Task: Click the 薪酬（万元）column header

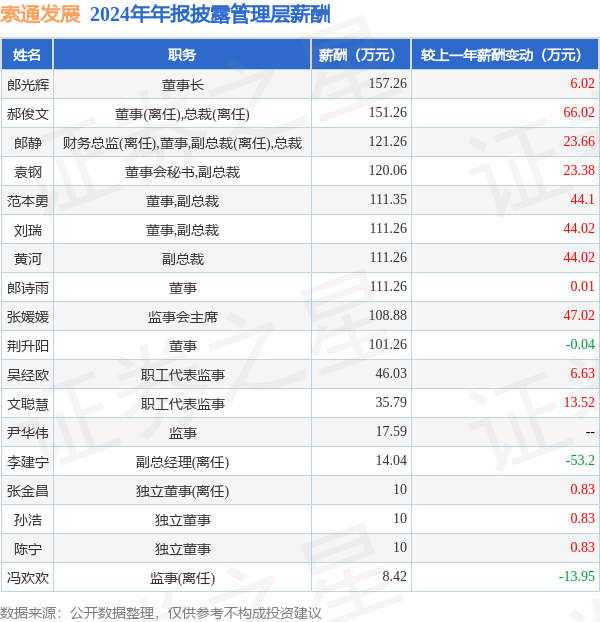Action: (x=361, y=55)
